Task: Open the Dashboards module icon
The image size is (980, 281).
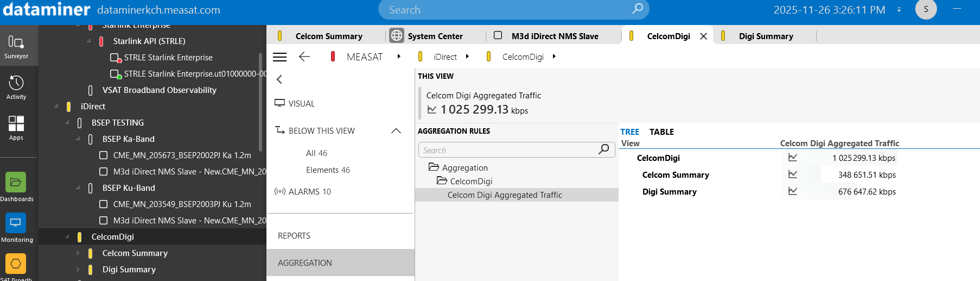Action: 16,186
